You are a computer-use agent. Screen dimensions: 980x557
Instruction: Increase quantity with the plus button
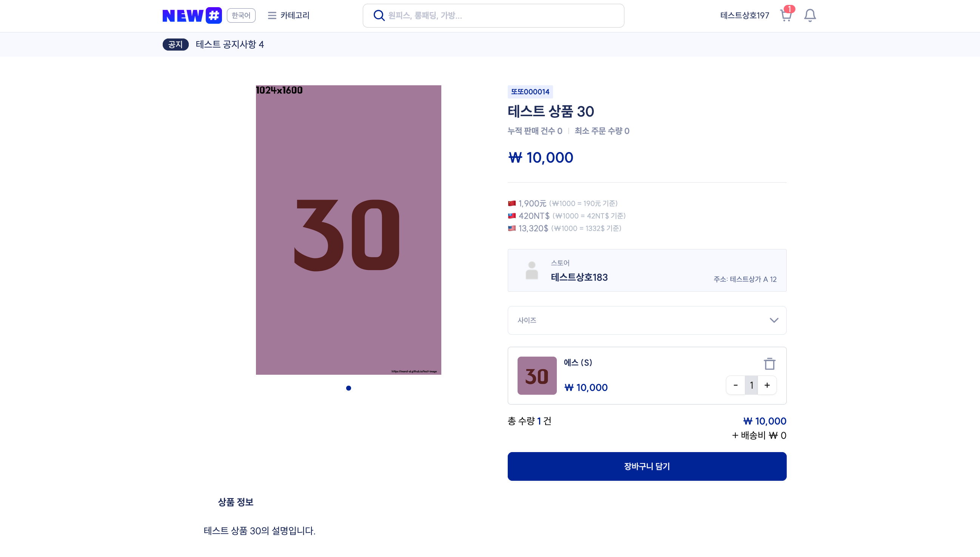767,385
